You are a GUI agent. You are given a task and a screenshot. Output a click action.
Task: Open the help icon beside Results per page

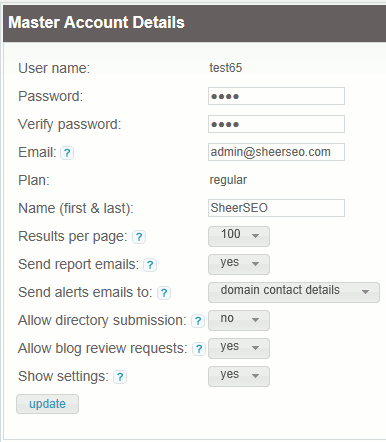[x=139, y=237]
